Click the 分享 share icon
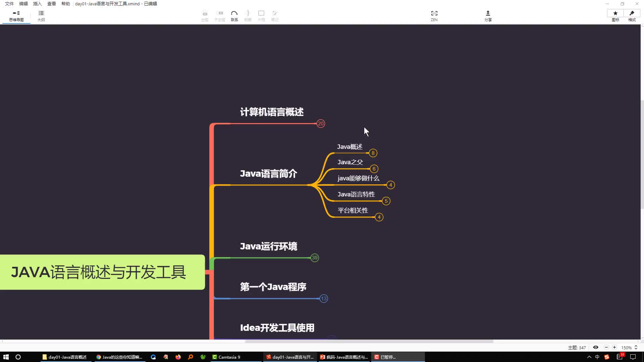The height and width of the screenshot is (362, 644). [488, 16]
